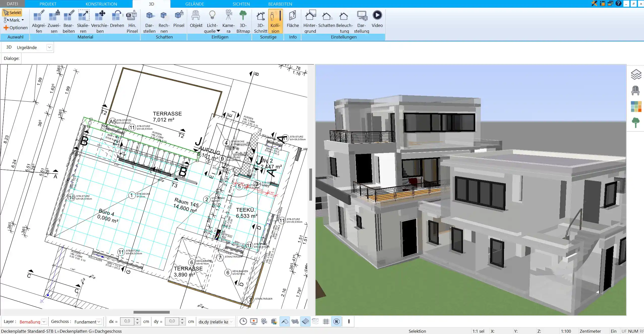Click the Optionen button
The height and width of the screenshot is (334, 644).
click(16, 28)
